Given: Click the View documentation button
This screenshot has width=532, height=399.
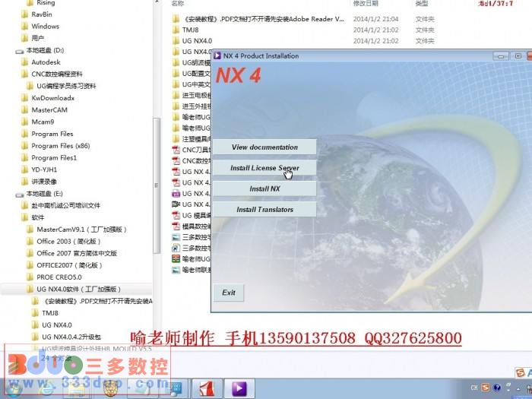Looking at the screenshot, I should tap(264, 147).
